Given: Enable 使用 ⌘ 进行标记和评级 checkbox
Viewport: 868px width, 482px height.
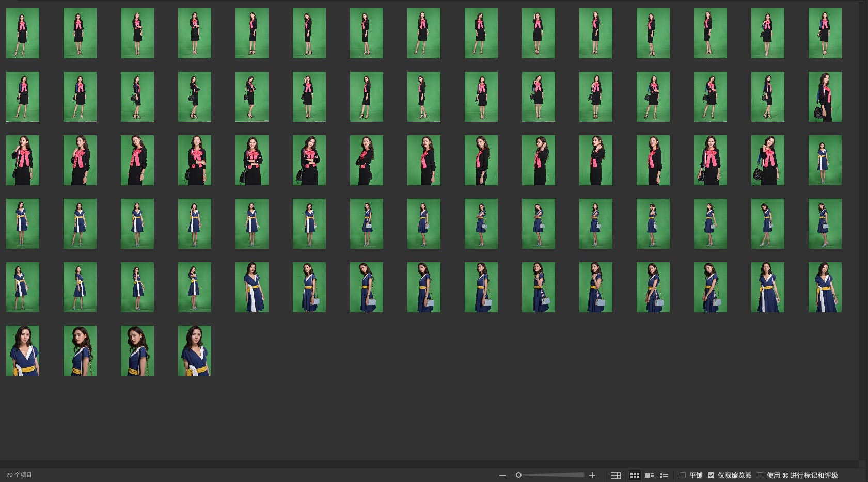Looking at the screenshot, I should tap(760, 475).
